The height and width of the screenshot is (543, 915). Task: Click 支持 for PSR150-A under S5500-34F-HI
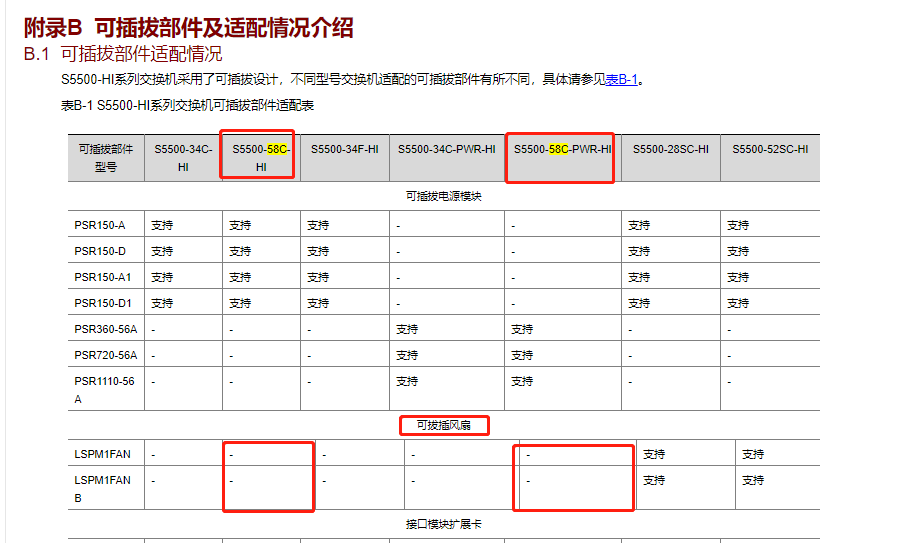pos(318,225)
